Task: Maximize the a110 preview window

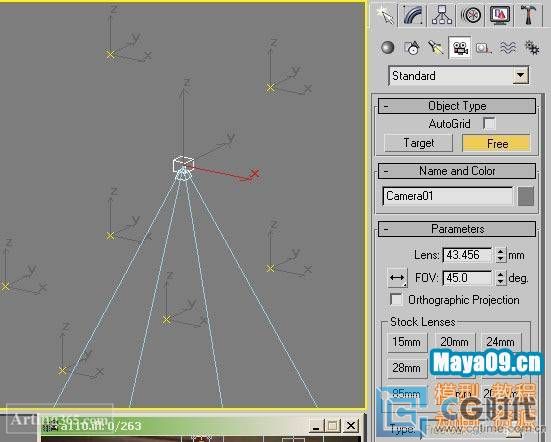Action: (332, 426)
